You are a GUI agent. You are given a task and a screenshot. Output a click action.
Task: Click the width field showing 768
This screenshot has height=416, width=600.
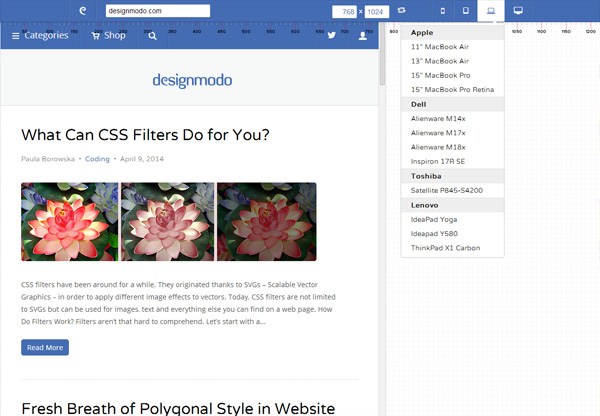click(x=344, y=11)
